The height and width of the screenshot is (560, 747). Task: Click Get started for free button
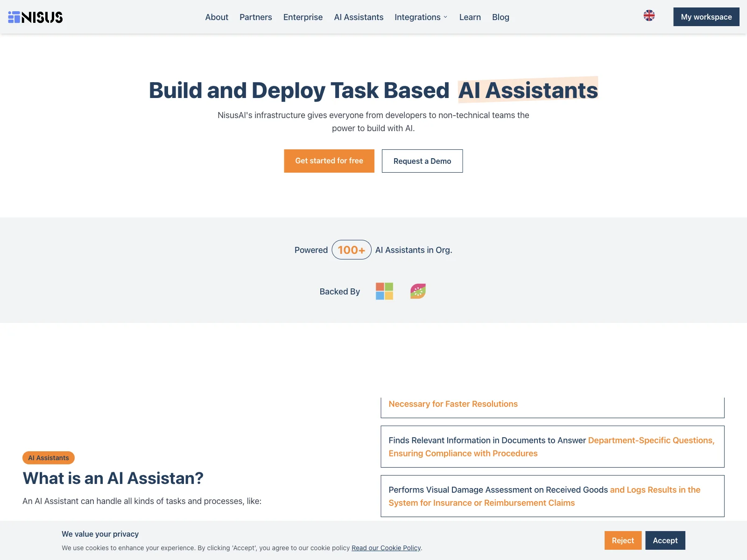click(329, 161)
